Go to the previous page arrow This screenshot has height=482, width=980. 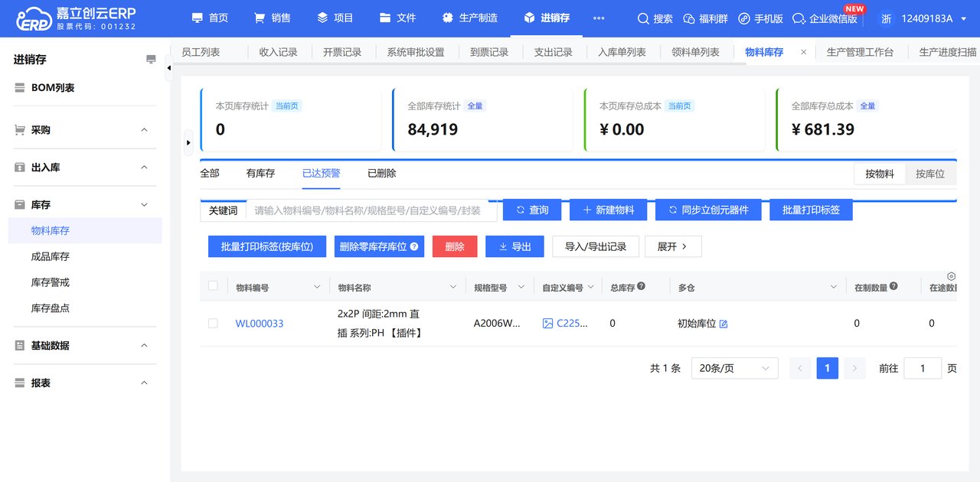(x=800, y=368)
